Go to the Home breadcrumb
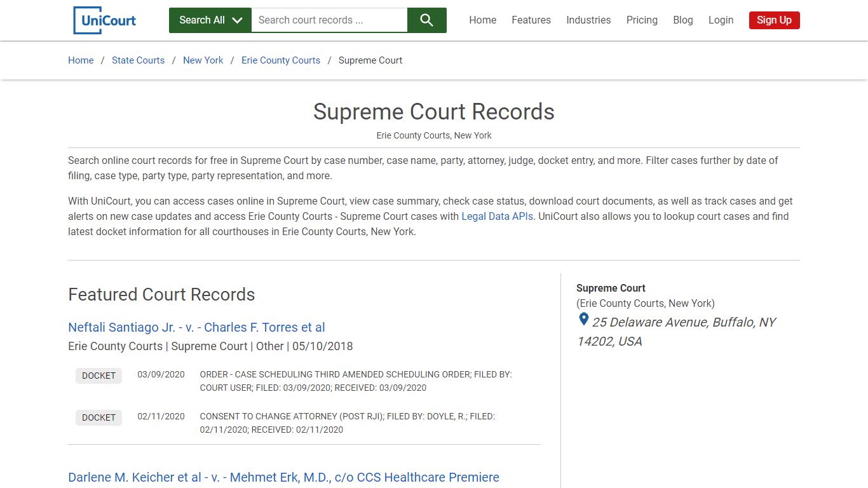The width and height of the screenshot is (868, 488). pos(81,60)
